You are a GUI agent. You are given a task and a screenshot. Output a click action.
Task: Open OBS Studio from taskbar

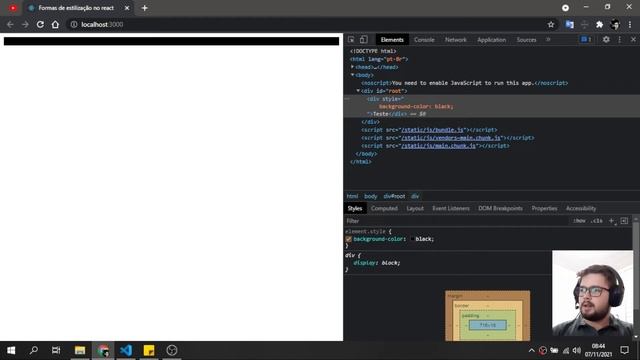(x=172, y=350)
